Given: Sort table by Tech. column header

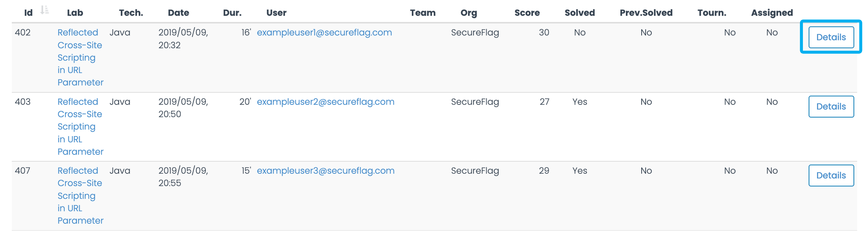Looking at the screenshot, I should coord(131,13).
